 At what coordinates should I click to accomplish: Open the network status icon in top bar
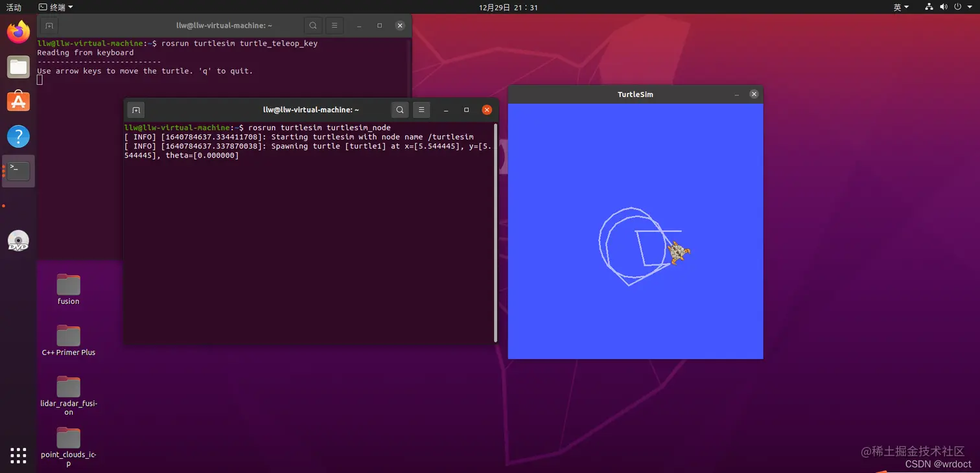929,7
